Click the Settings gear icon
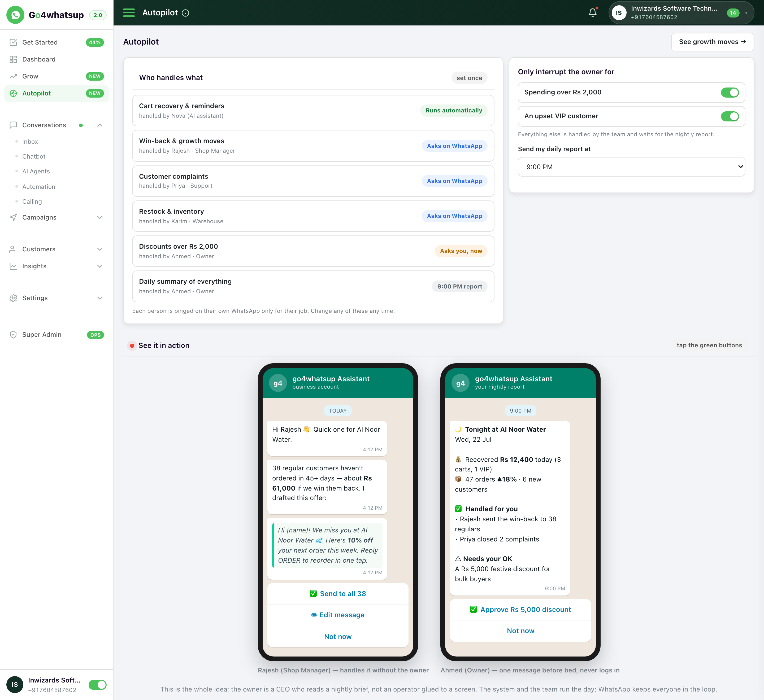This screenshot has height=700, width=764. pos(13,298)
